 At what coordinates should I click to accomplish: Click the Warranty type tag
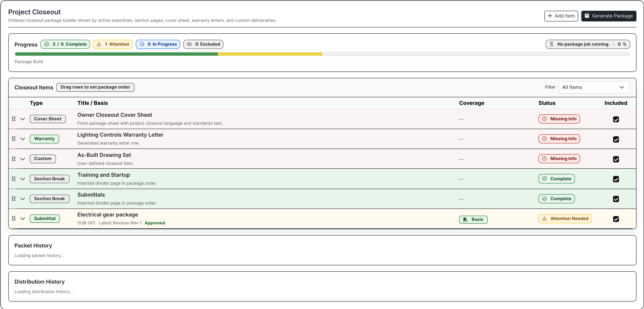[x=44, y=139]
